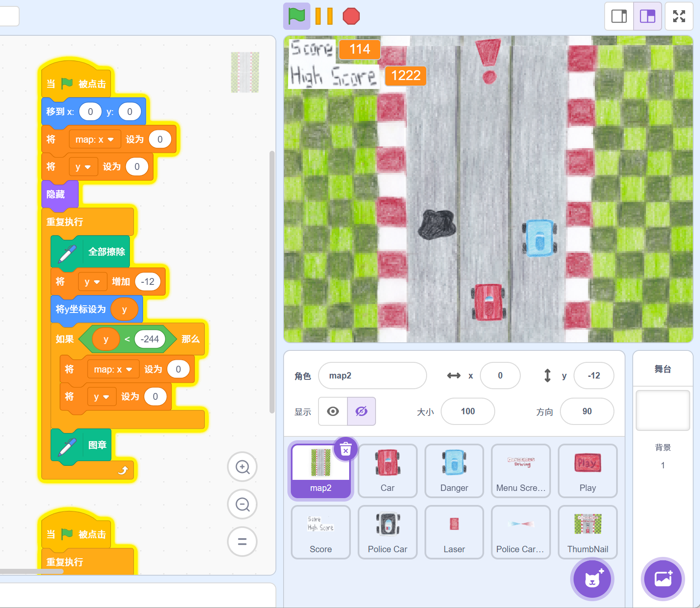Image resolution: width=700 pixels, height=608 pixels.
Task: Open the choose backdrop button
Action: [663, 579]
